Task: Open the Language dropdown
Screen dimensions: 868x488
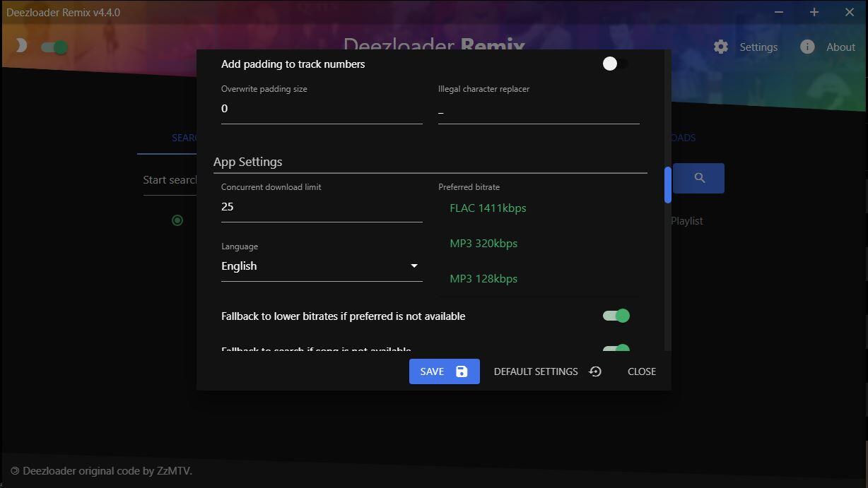Action: [x=321, y=266]
